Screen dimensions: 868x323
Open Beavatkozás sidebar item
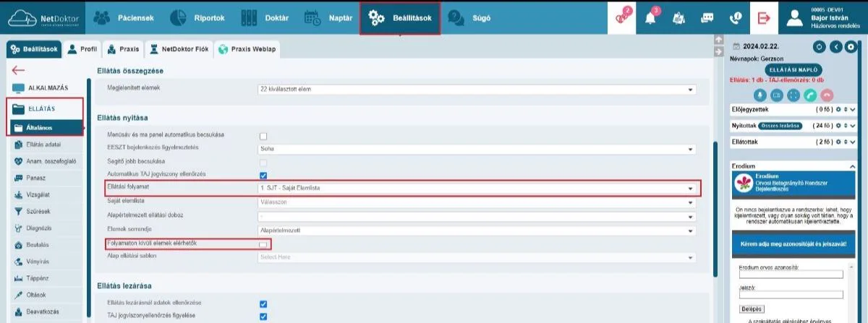pyautogui.click(x=46, y=311)
